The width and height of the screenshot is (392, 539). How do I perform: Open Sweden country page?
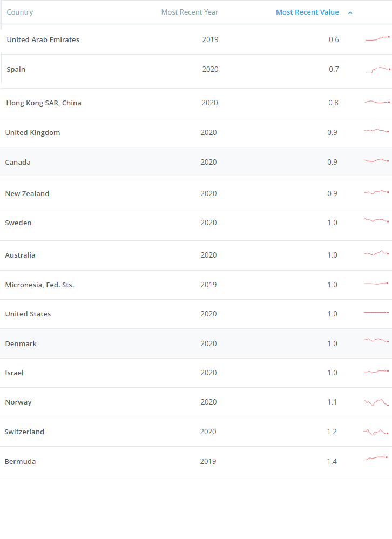(x=18, y=223)
